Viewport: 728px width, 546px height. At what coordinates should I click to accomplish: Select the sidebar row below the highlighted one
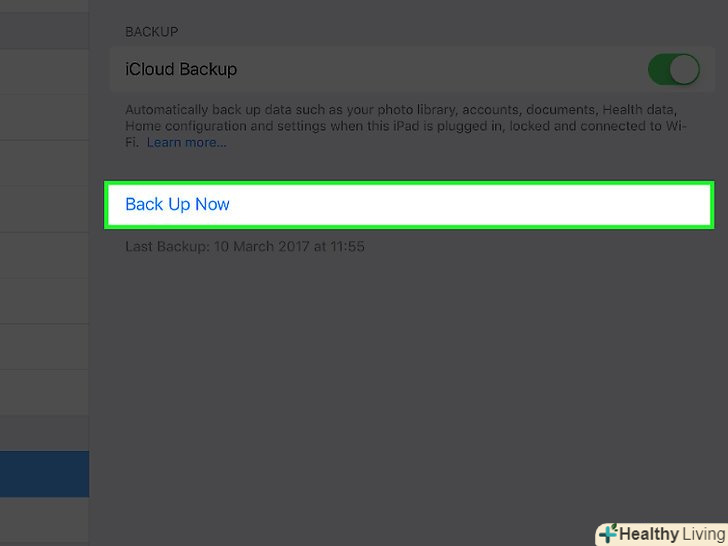[x=44, y=521]
